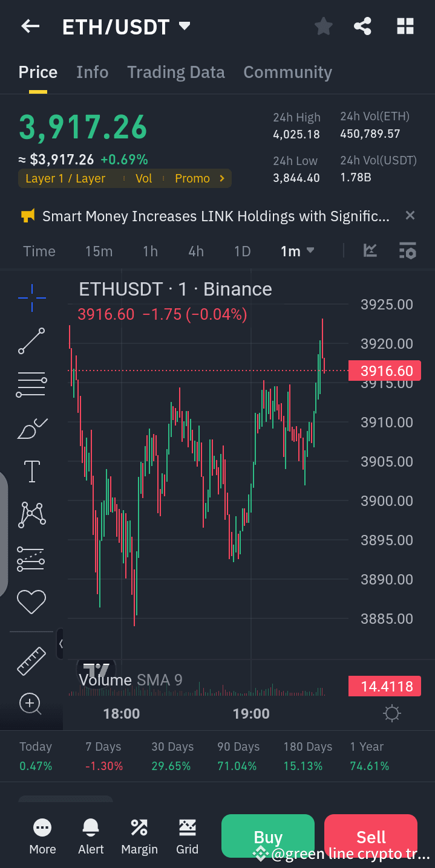Open the Community tab
435x868 pixels.
[x=287, y=72]
